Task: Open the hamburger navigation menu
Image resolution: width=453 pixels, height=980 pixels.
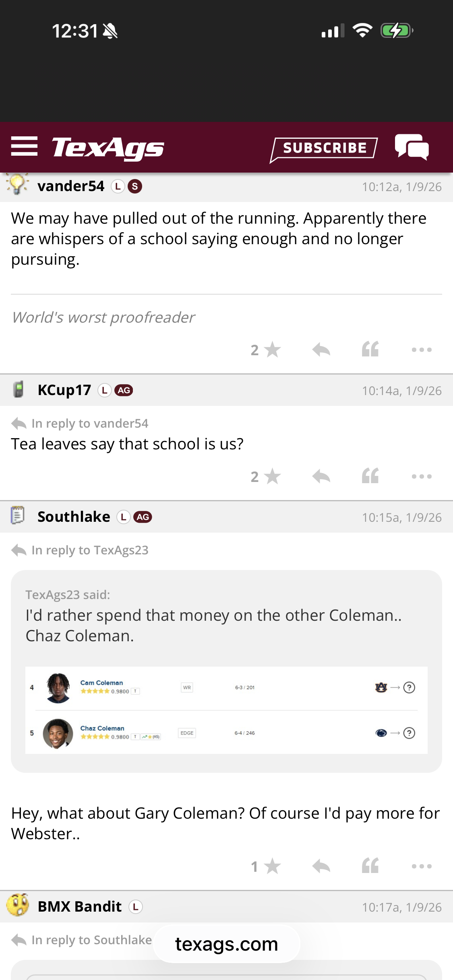Action: click(24, 146)
